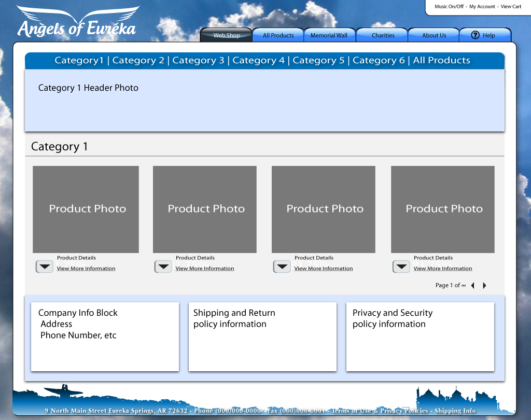
Task: Click View More Information under first product
Action: click(x=86, y=268)
